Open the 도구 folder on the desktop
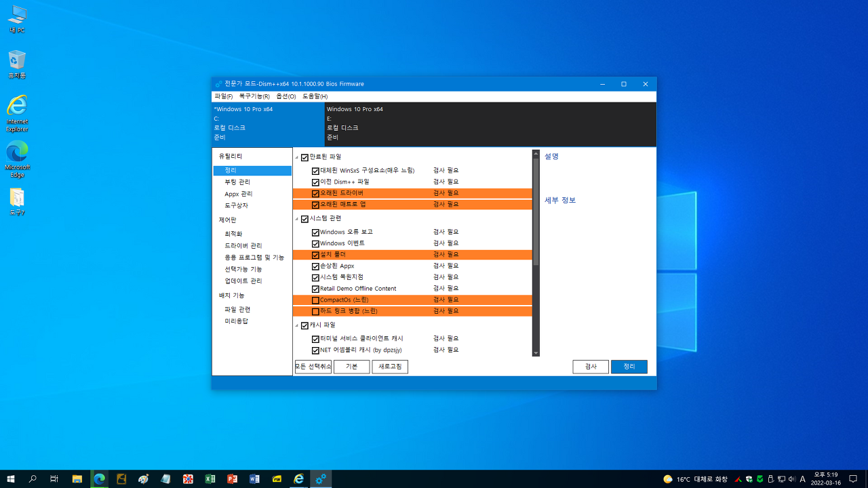868x488 pixels. pyautogui.click(x=17, y=201)
